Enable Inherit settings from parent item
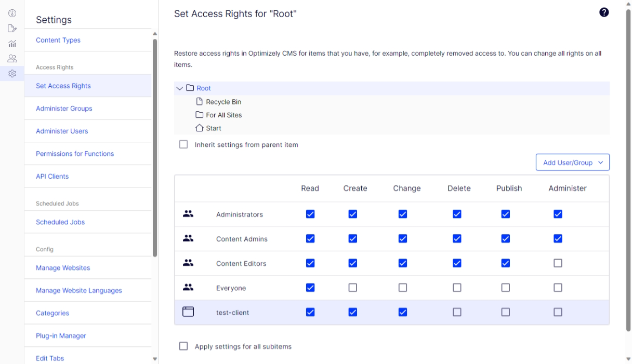 [x=183, y=145]
